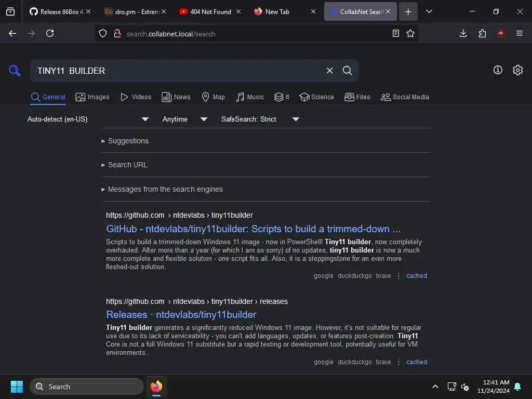The height and width of the screenshot is (399, 532).
Task: Switch to dro.pm tab
Action: pyautogui.click(x=135, y=11)
